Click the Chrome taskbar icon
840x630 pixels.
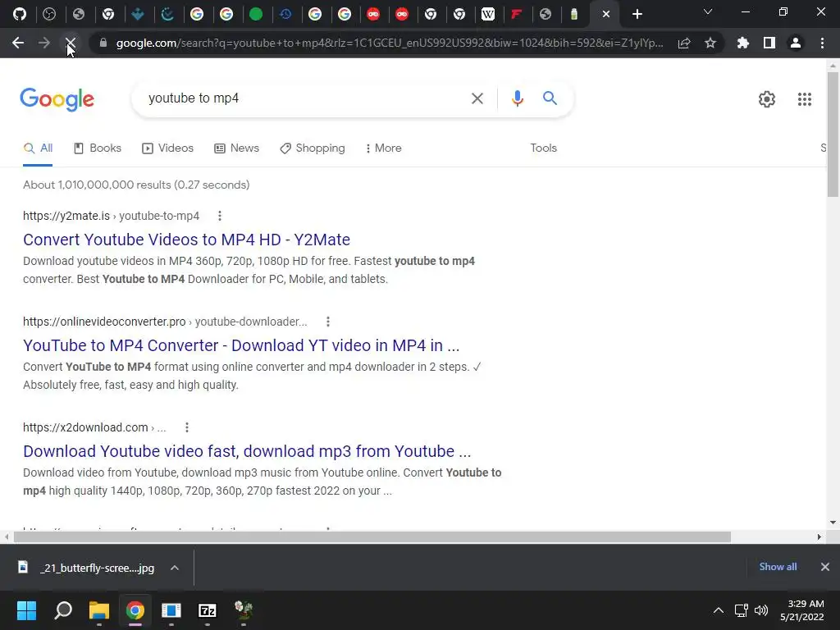[x=135, y=610]
